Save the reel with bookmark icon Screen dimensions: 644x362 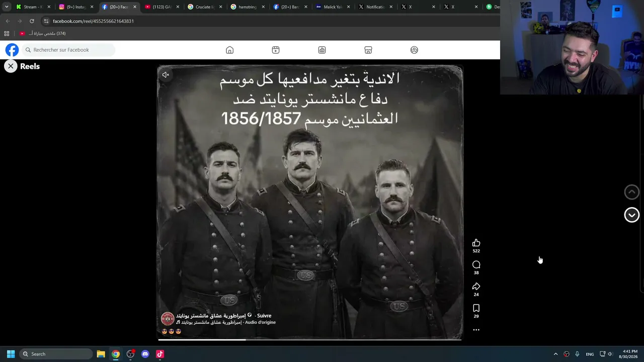click(476, 308)
